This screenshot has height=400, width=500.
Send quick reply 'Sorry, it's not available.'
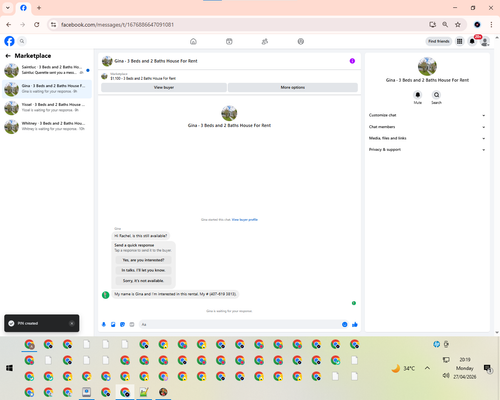143,281
